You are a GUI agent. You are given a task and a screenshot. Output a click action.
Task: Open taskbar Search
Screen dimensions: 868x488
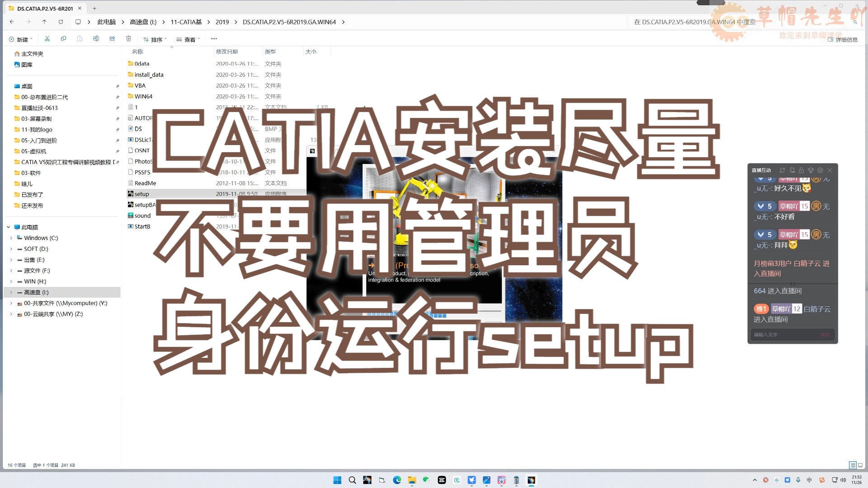pyautogui.click(x=352, y=480)
